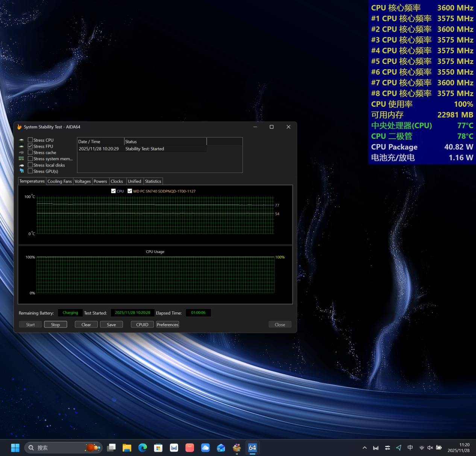The width and height of the screenshot is (476, 456).
Task: Uncheck the Stress FPU option
Action: [30, 146]
